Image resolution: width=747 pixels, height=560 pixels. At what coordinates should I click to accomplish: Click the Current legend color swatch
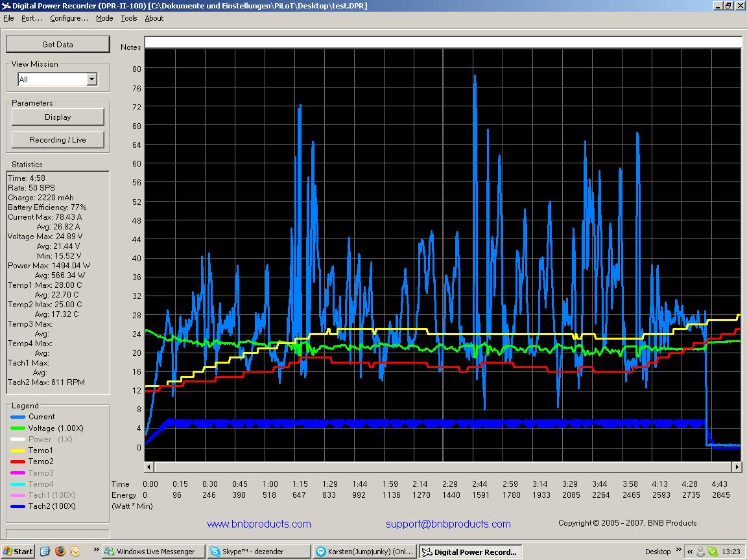click(18, 417)
